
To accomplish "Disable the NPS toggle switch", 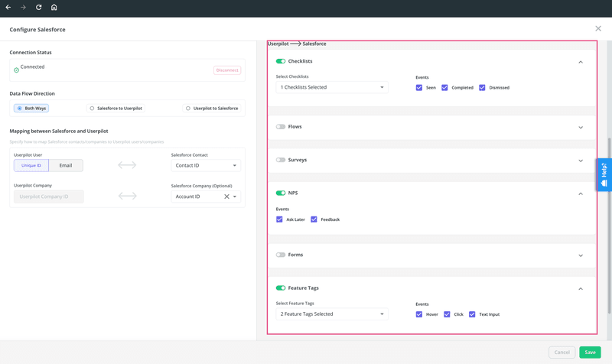I will (x=281, y=193).
